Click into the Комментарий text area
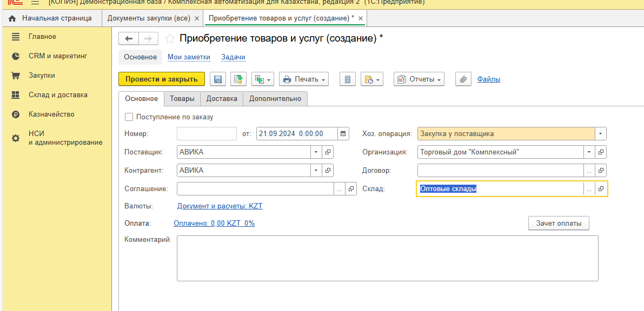644x311 pixels. click(x=387, y=258)
